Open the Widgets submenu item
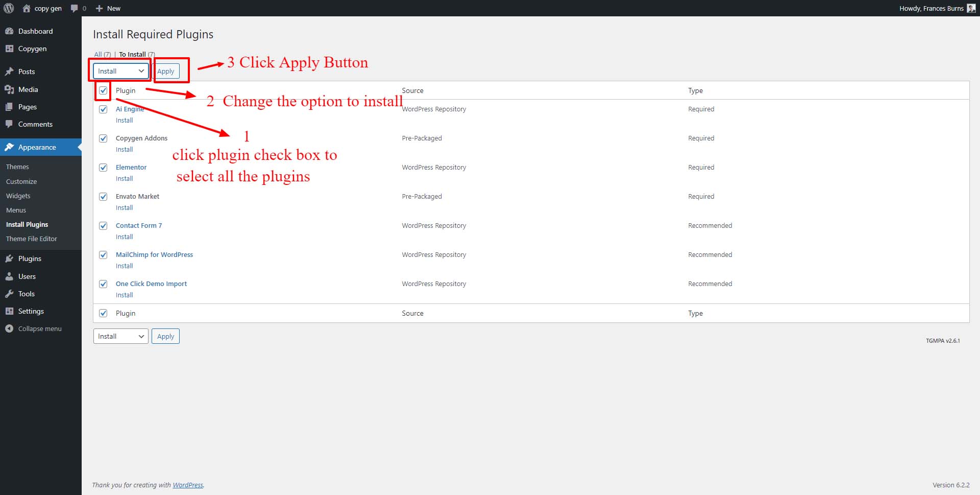980x495 pixels. [18, 196]
